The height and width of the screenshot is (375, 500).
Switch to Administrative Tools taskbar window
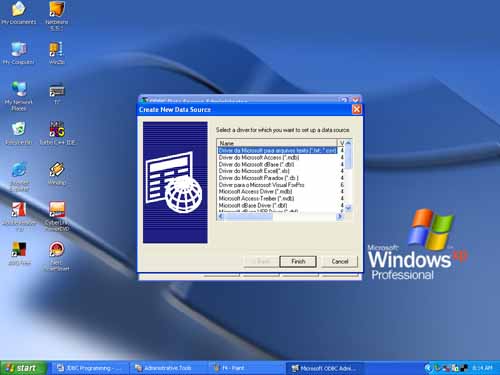click(168, 368)
